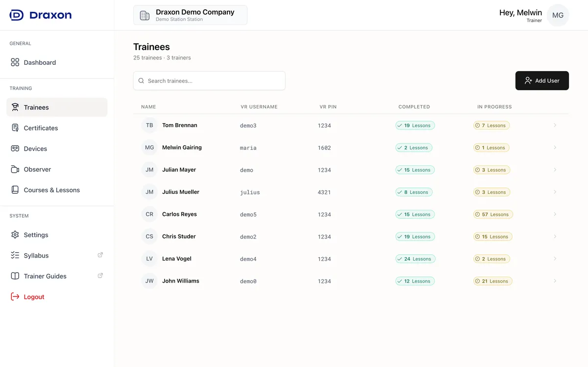Click the VR PIN 1602
The width and height of the screenshot is (588, 367).
pyautogui.click(x=324, y=148)
